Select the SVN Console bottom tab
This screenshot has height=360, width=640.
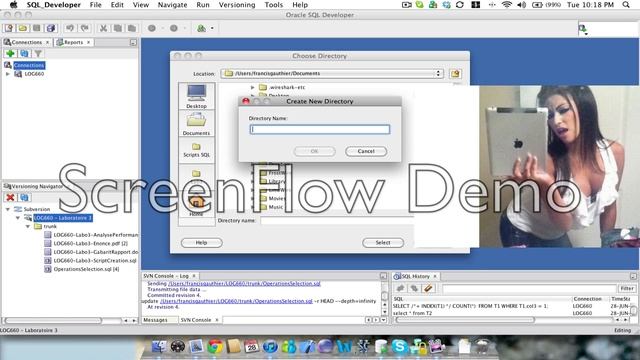click(x=196, y=320)
